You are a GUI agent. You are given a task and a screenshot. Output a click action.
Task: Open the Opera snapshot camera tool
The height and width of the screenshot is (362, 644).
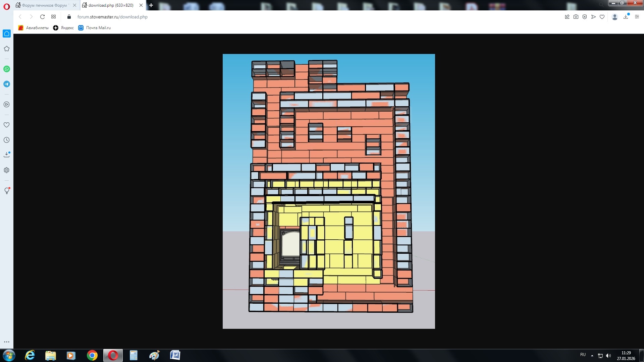point(576,17)
